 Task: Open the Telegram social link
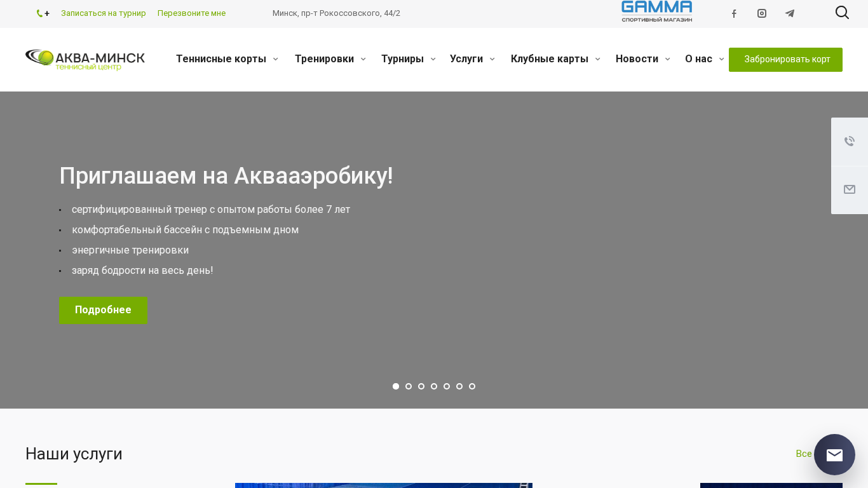[790, 13]
